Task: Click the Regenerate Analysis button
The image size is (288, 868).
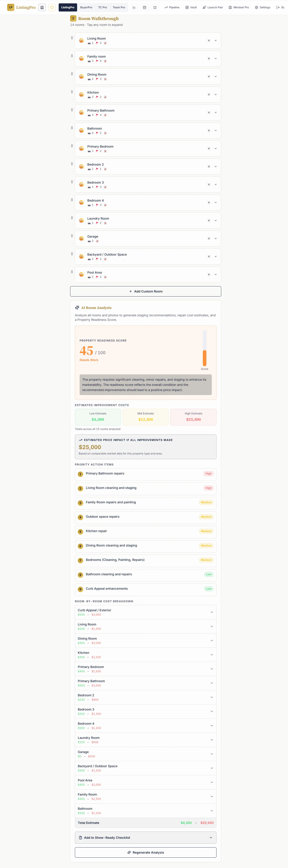Action: [145, 852]
